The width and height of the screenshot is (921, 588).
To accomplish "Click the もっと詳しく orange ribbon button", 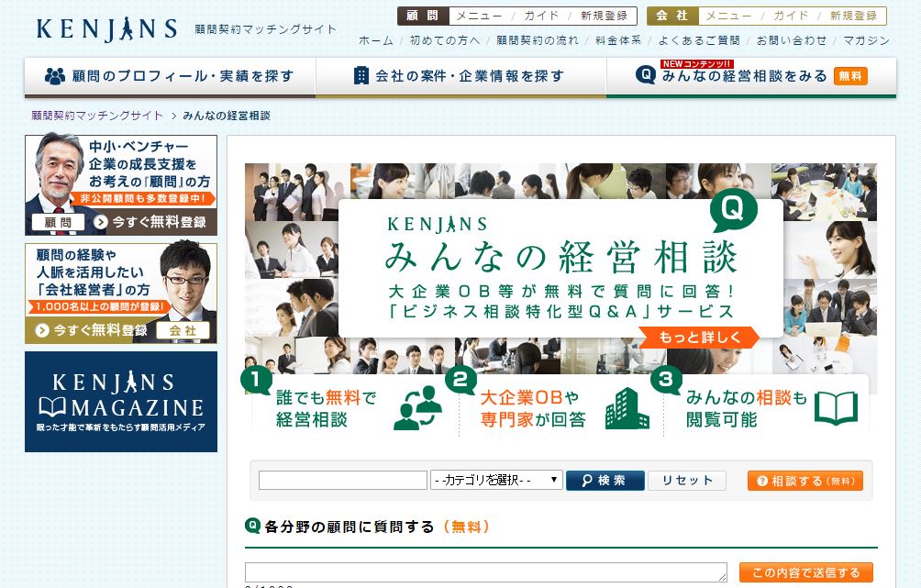I will (699, 338).
